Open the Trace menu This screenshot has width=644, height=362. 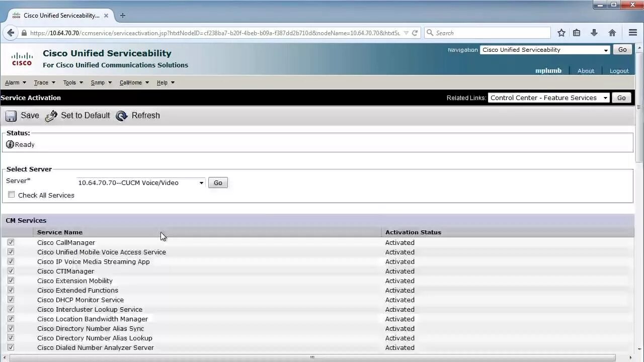click(44, 82)
